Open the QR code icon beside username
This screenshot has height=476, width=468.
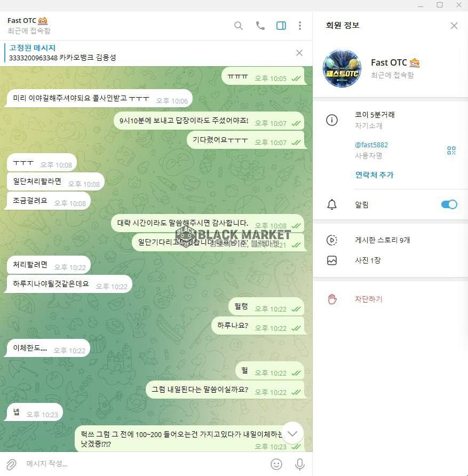tap(451, 150)
